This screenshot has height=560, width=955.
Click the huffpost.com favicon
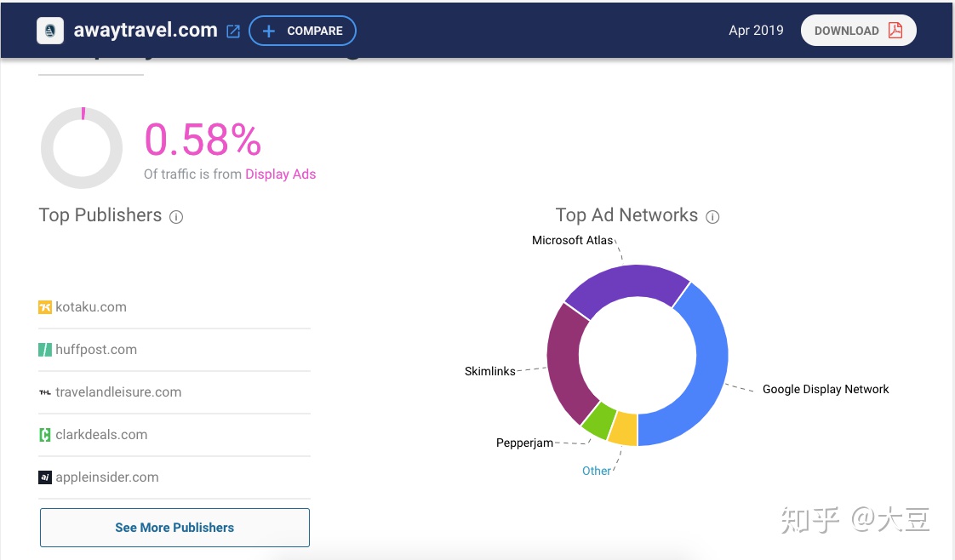45,350
